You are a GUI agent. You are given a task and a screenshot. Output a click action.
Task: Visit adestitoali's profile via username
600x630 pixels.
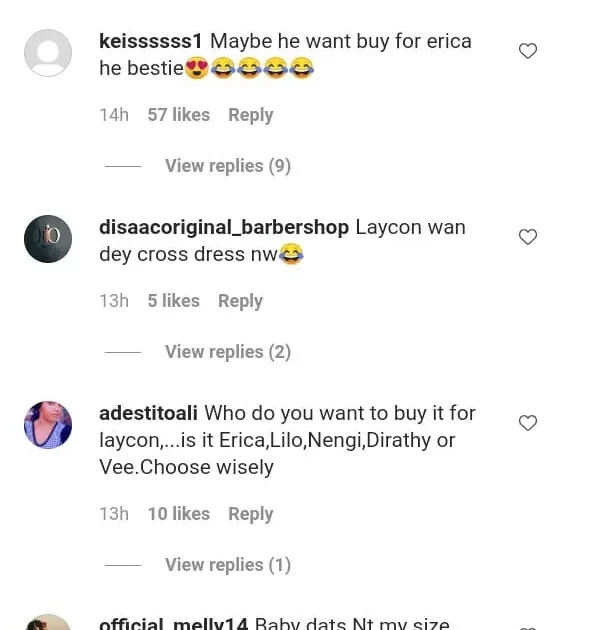coord(149,414)
